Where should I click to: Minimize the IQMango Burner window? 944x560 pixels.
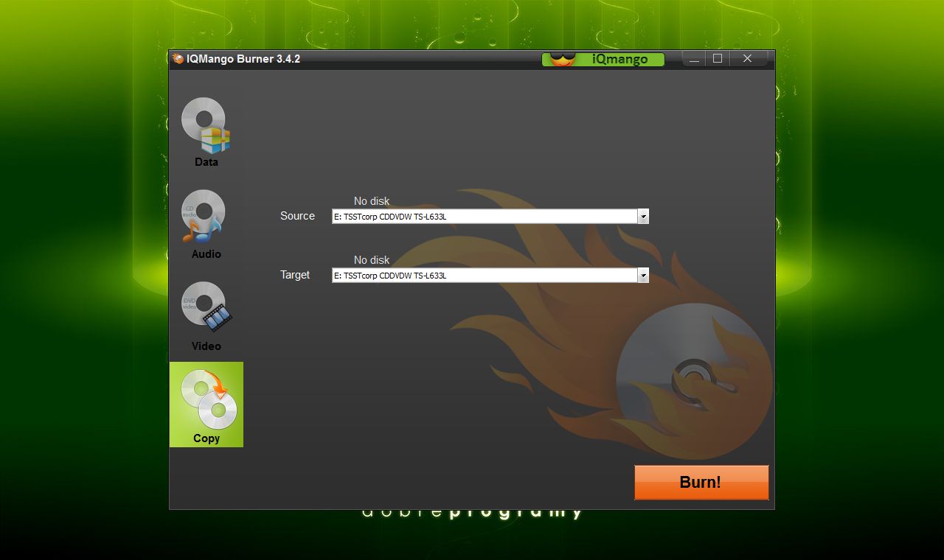pos(695,59)
